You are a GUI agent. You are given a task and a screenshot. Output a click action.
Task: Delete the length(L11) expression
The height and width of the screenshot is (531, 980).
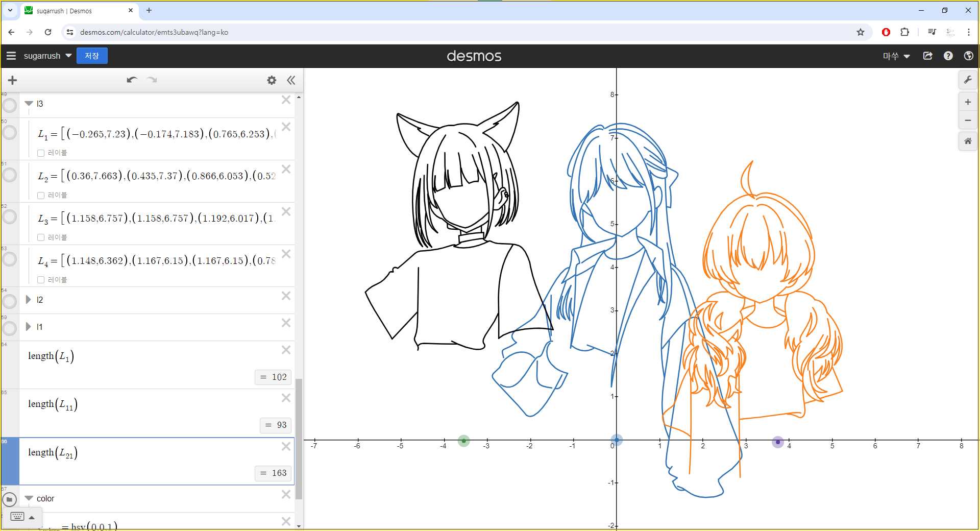[286, 398]
